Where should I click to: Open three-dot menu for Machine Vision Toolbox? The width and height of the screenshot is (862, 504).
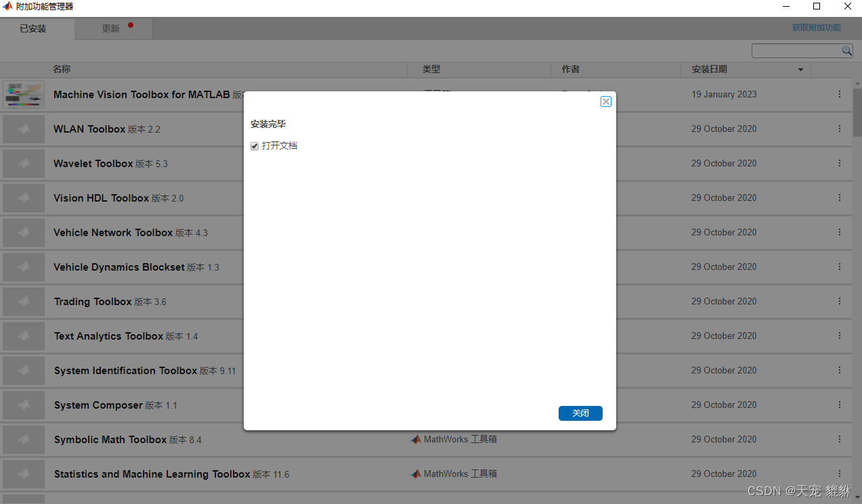839,94
